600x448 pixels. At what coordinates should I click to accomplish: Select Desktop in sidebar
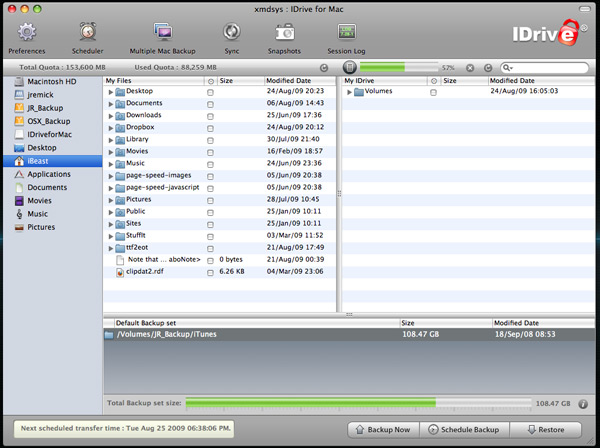click(x=52, y=148)
